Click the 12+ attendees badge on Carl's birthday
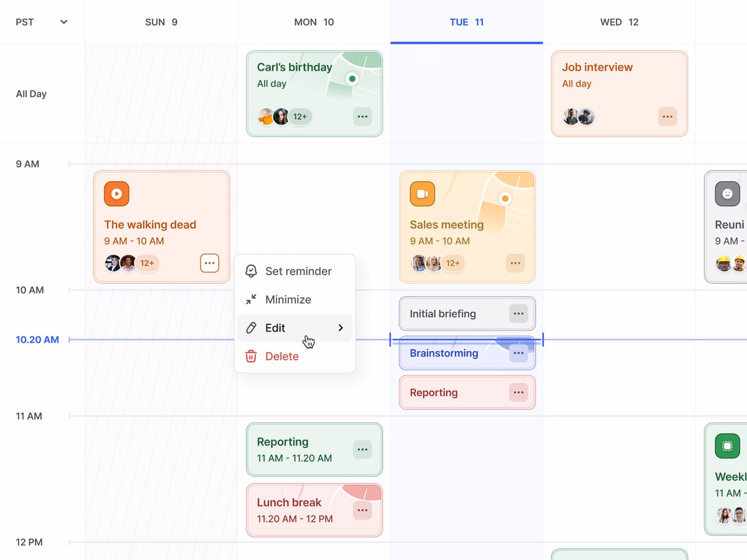This screenshot has width=747, height=560. tap(300, 116)
